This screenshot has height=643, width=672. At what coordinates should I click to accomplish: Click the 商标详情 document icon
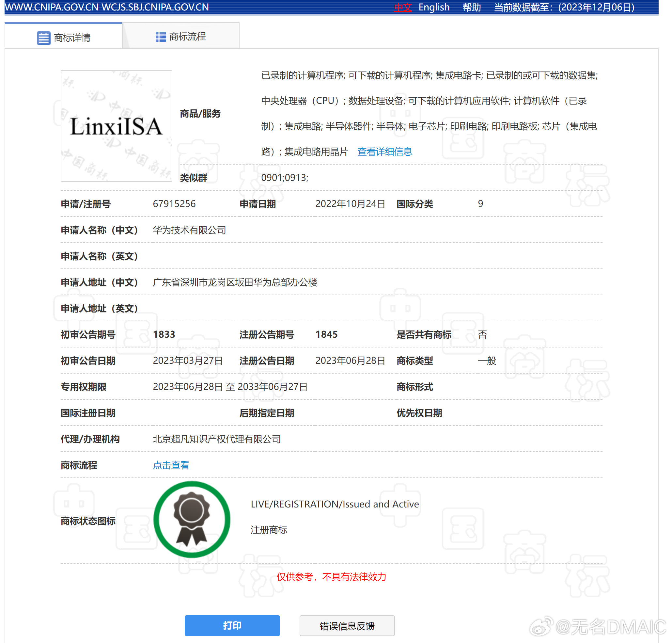pos(43,38)
